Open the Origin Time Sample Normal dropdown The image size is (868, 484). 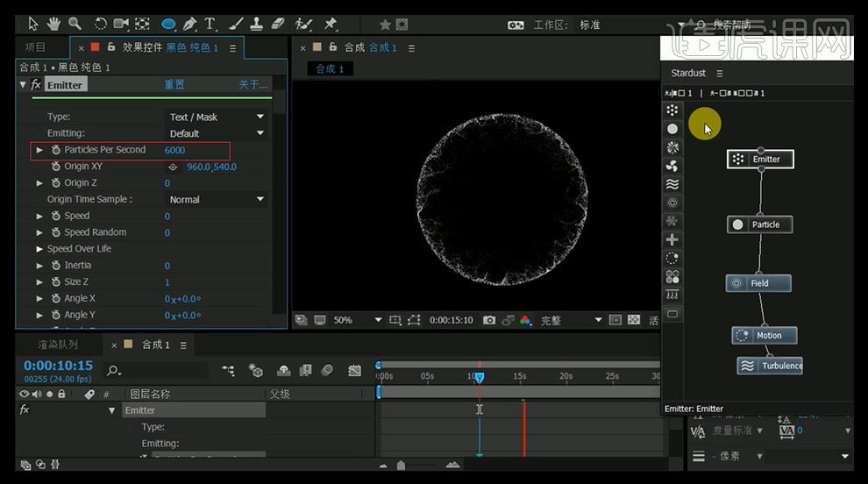point(217,199)
